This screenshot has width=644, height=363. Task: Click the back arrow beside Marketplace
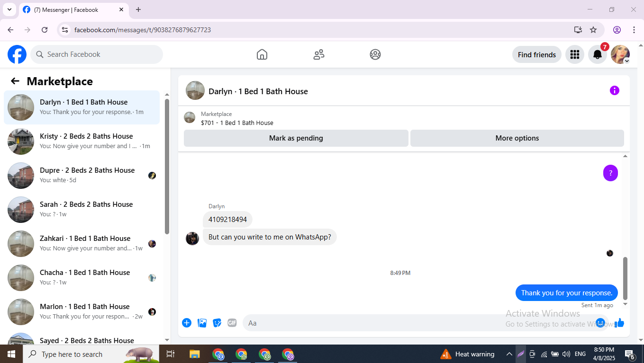(x=15, y=81)
